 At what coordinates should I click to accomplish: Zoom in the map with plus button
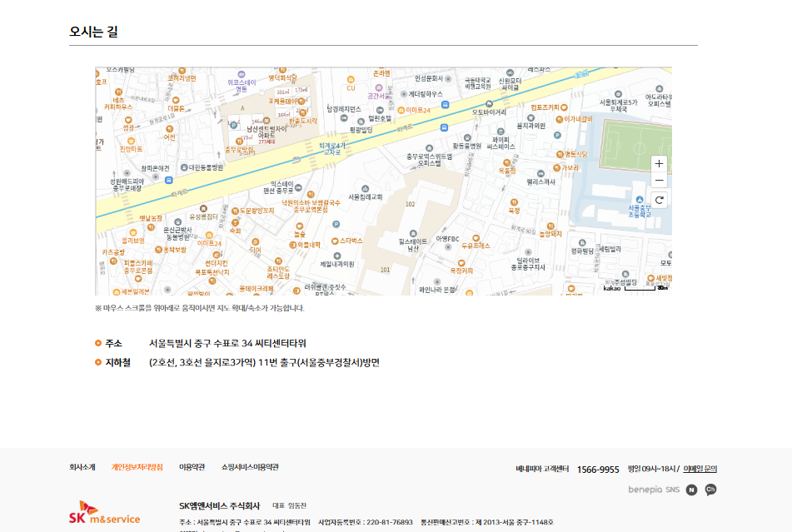click(x=659, y=163)
